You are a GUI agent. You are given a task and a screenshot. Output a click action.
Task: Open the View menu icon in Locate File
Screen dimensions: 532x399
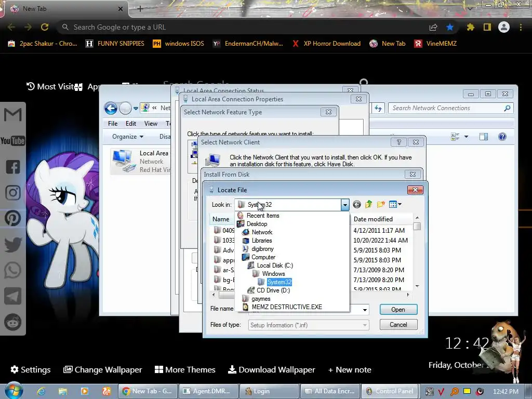(395, 204)
